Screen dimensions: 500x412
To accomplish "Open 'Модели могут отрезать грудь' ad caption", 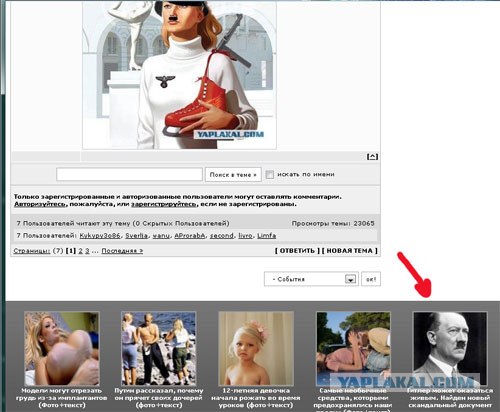I will tap(62, 398).
